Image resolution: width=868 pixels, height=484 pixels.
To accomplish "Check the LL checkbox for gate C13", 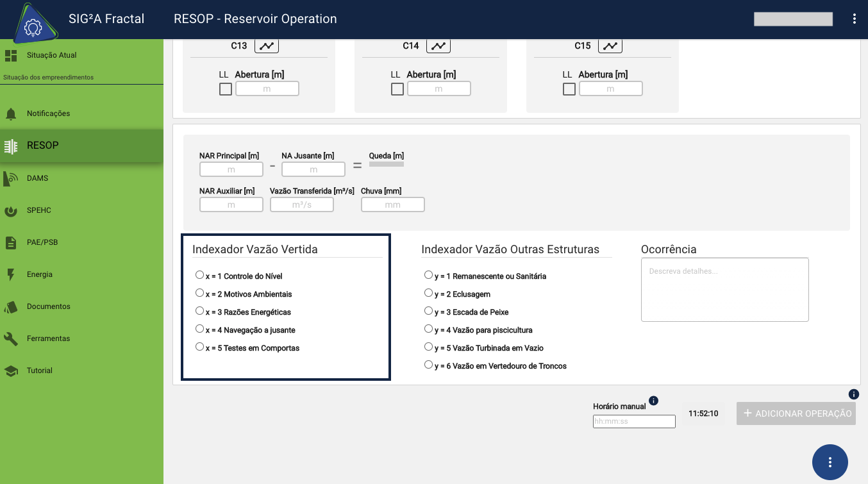I will (226, 89).
